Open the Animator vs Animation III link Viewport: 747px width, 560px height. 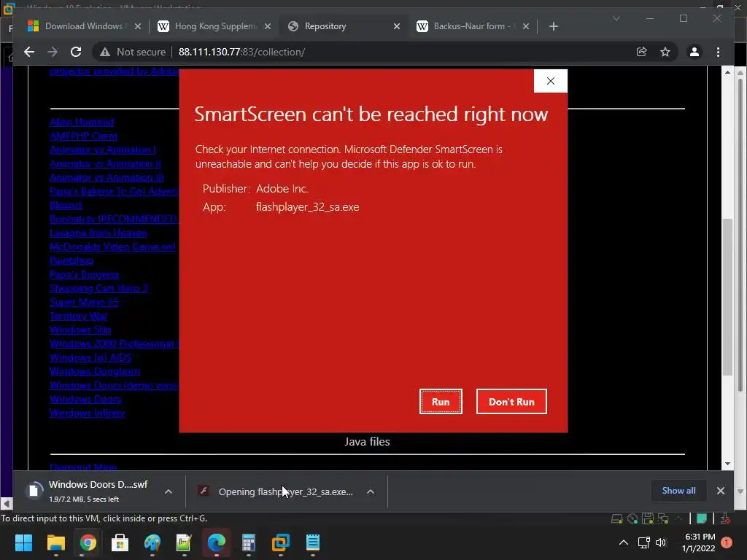(107, 177)
